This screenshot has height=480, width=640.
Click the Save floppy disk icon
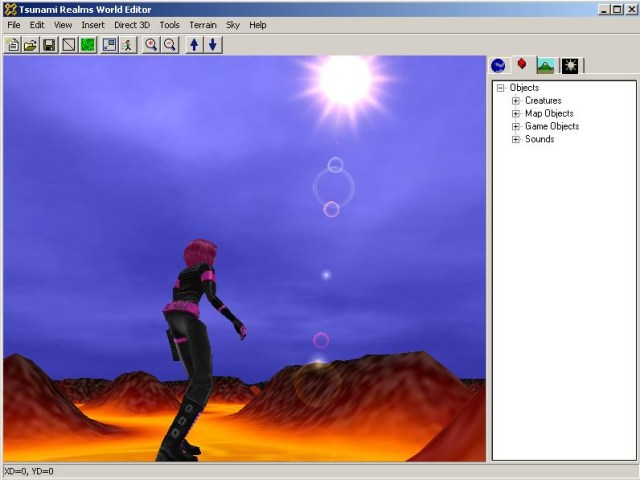click(x=49, y=45)
